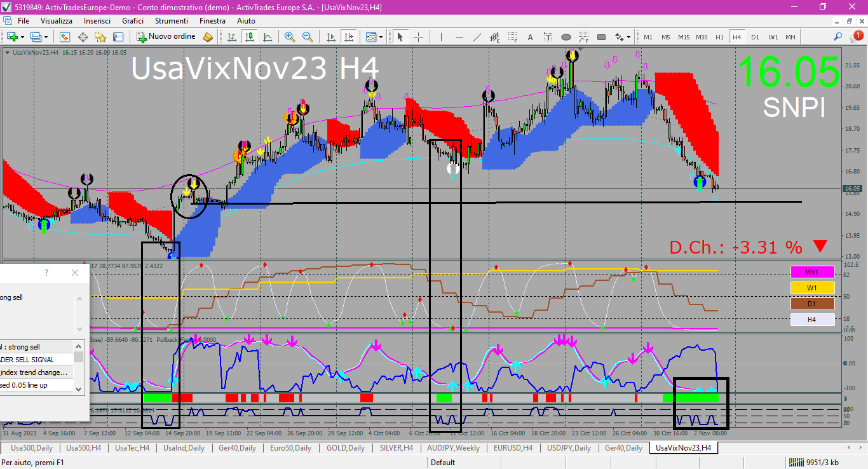Open the Navigator folder-star icon
Viewport: 868px width, 469px height.
[x=100, y=37]
